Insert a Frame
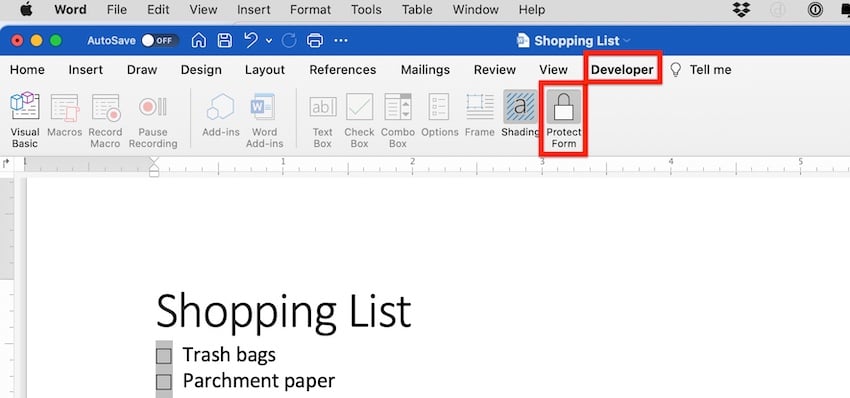Screen dimensions: 850x398 click(480, 115)
